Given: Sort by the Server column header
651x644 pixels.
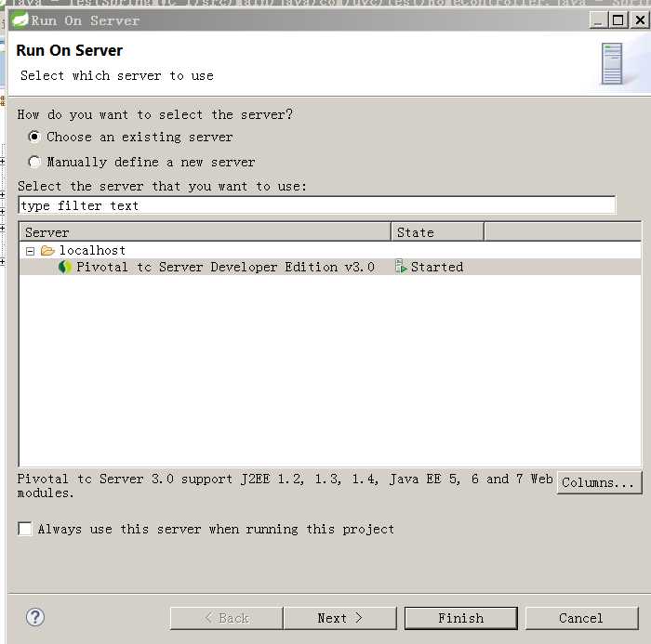Looking at the screenshot, I should tap(206, 232).
